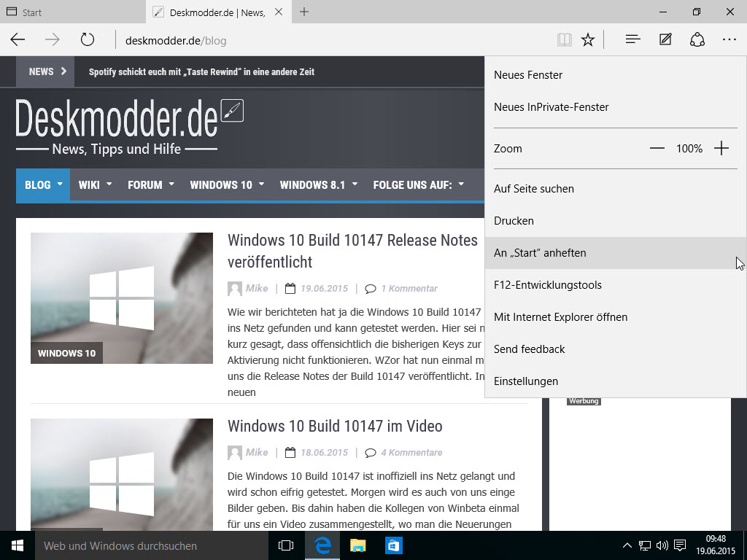Screen dimensions: 747x560
Task: Click the NEWS ticker label
Action: click(x=45, y=72)
